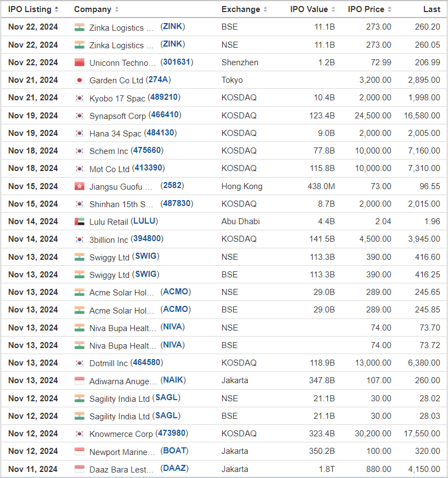448x478 pixels.
Task: Select last price 4,150.00 cell
Action: 424,469
